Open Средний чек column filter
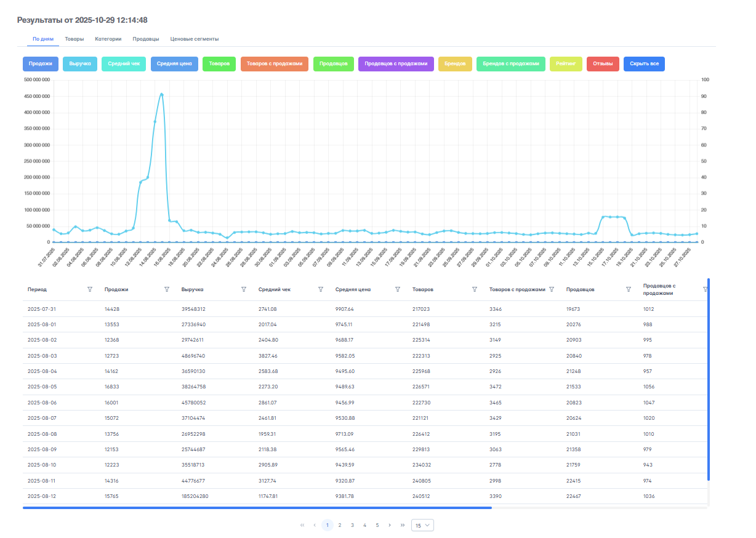Viewport: 756px width, 538px height. click(x=321, y=289)
